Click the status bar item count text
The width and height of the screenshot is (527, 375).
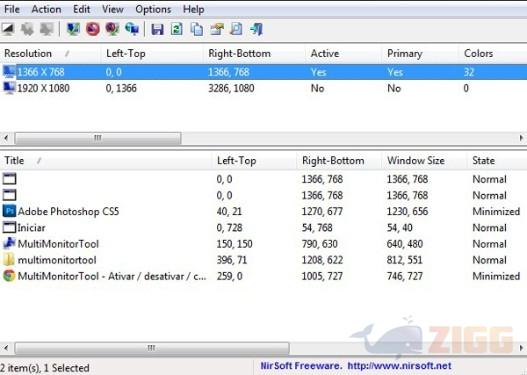coord(44,368)
